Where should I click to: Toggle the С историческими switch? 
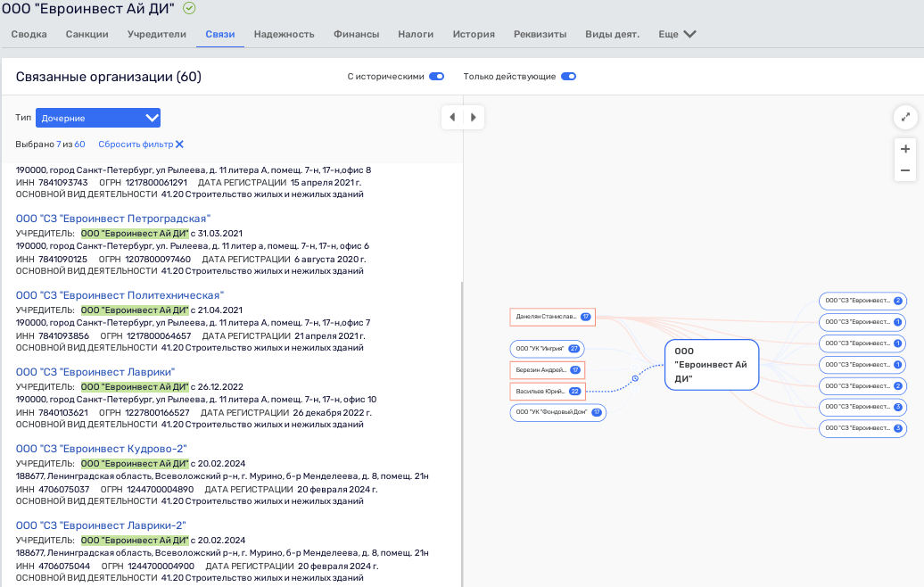click(437, 77)
